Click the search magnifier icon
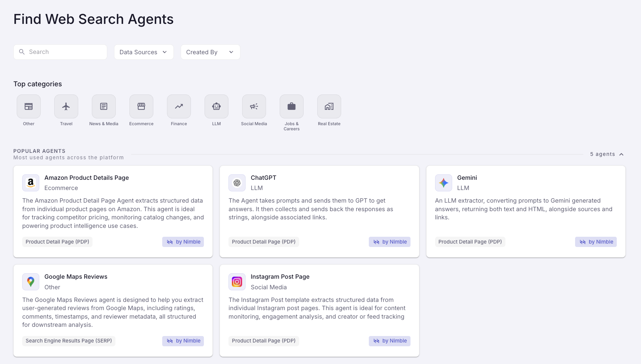The width and height of the screenshot is (641, 364). coord(22,52)
